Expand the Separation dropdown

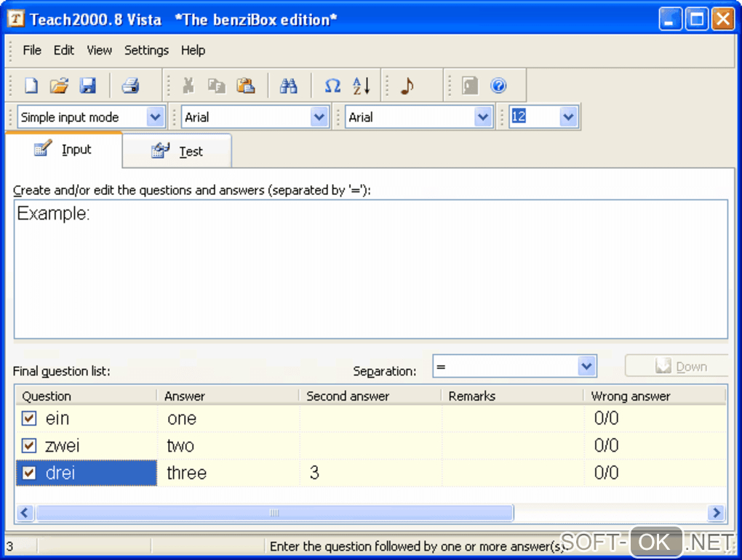click(586, 366)
